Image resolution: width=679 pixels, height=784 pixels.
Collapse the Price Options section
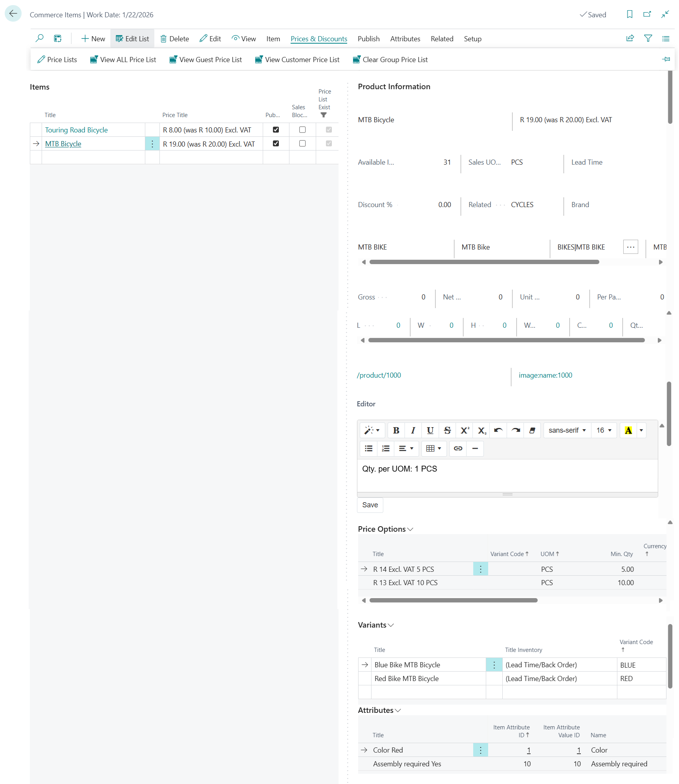(410, 529)
